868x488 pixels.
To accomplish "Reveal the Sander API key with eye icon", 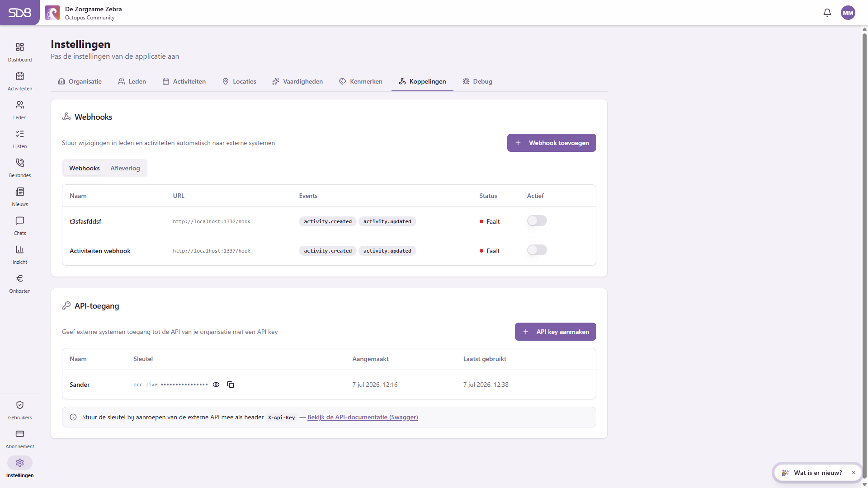I will [216, 385].
